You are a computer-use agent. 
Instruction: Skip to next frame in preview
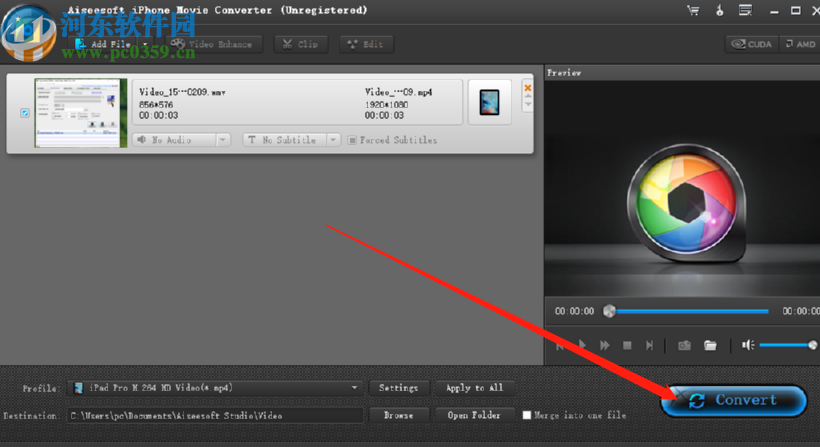[649, 346]
